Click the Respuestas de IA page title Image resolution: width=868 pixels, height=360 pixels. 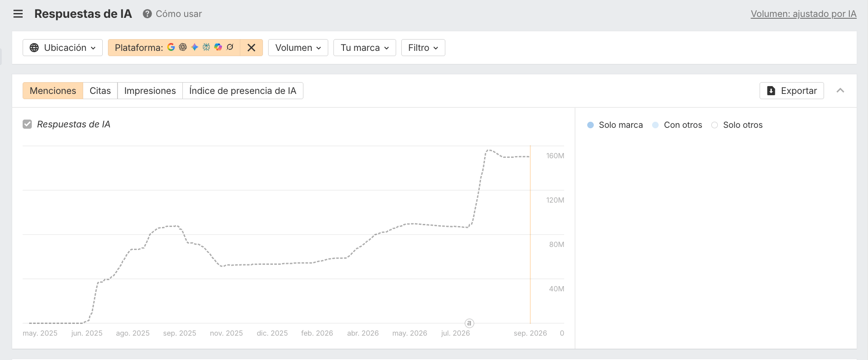(x=83, y=14)
